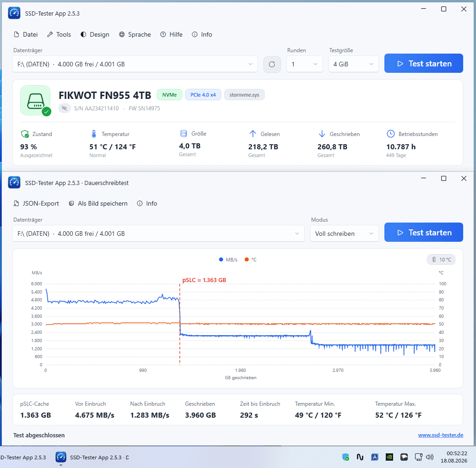The height and width of the screenshot is (468, 476).
Task: Click the Temperatur Max. 52 °C value
Action: click(398, 415)
